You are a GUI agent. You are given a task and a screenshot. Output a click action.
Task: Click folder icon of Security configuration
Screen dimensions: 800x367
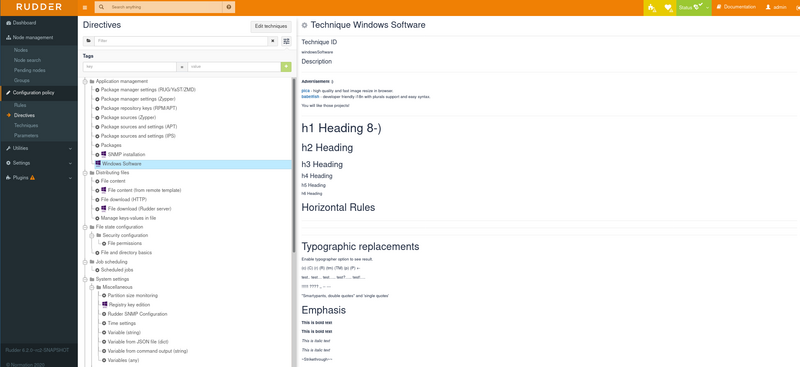coord(99,235)
